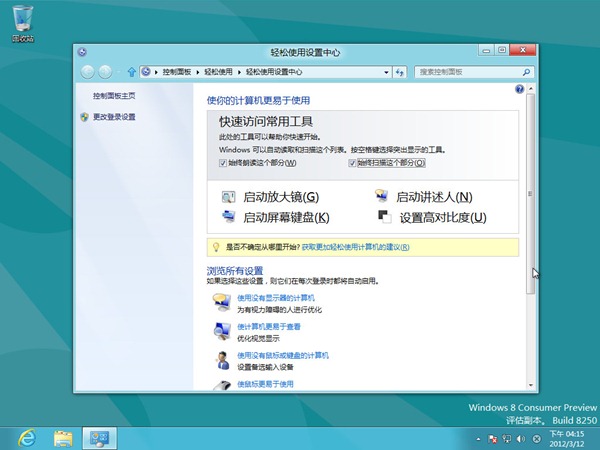The height and width of the screenshot is (450, 600).
Task: Open 使用没有鼠标或键盘的计算机 link
Action: click(x=283, y=355)
